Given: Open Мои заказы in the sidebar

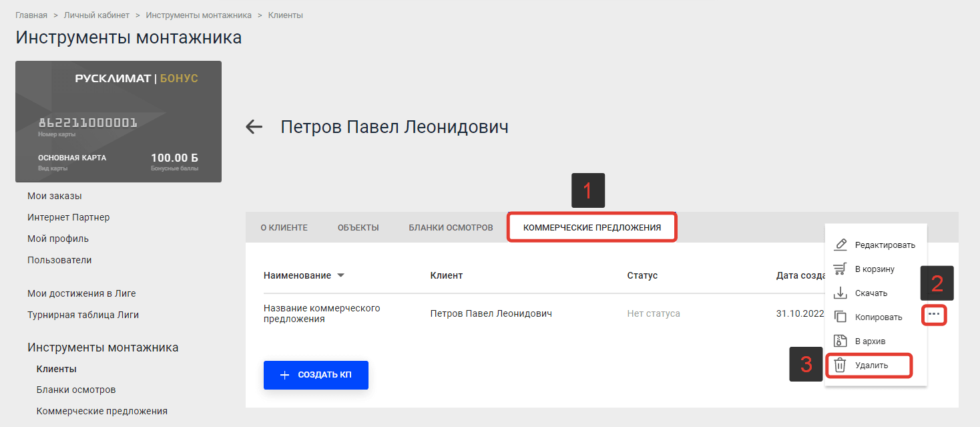Looking at the screenshot, I should (x=55, y=196).
